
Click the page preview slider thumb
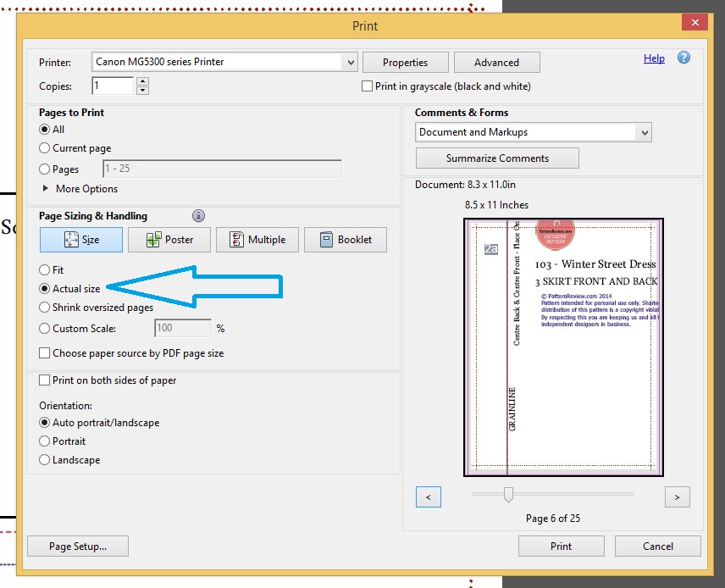coord(508,495)
